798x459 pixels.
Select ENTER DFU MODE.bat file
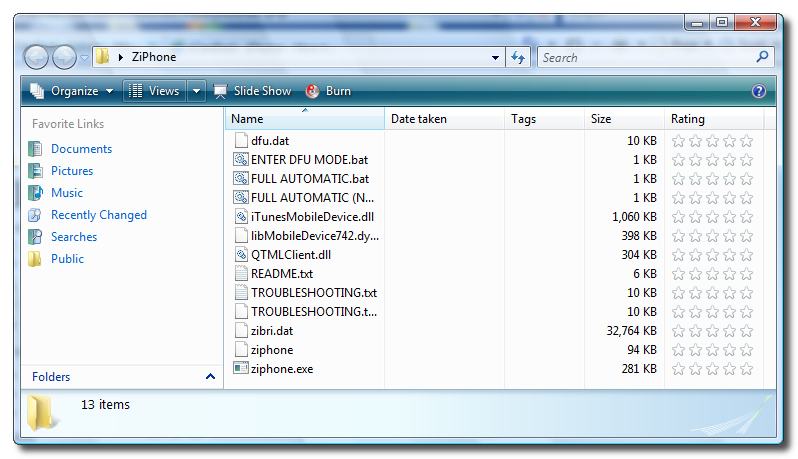309,160
